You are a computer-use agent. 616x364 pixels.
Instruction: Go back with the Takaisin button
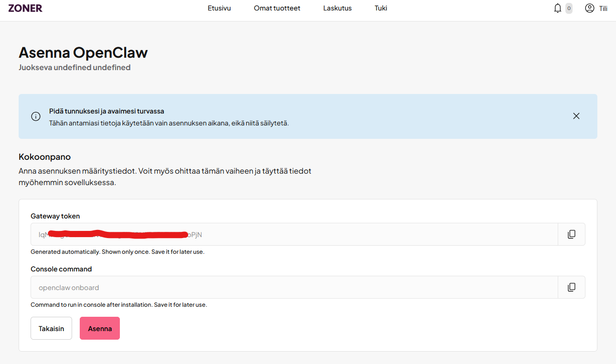point(51,328)
